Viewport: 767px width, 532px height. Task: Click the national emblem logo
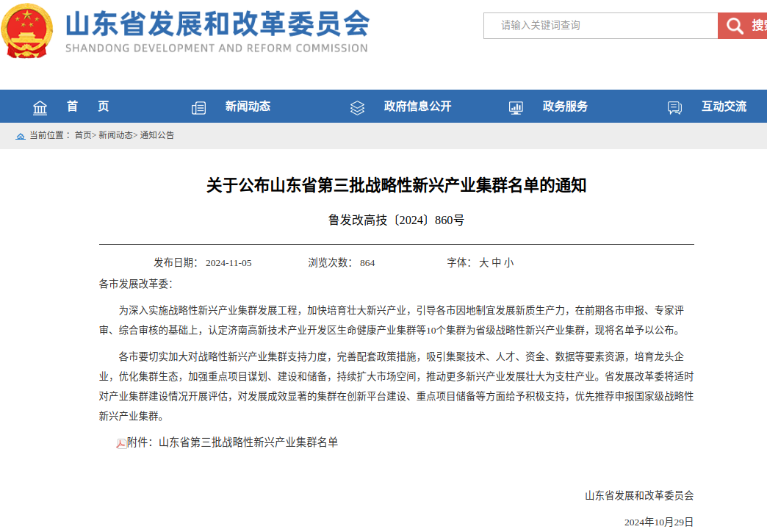pyautogui.click(x=27, y=31)
